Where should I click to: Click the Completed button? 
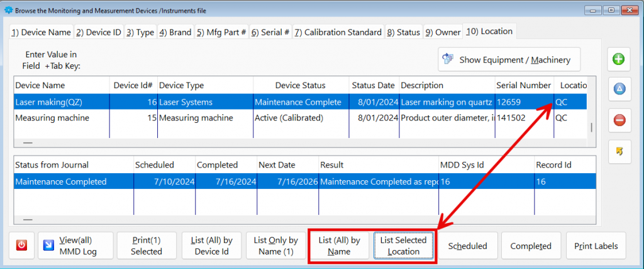[531, 246]
